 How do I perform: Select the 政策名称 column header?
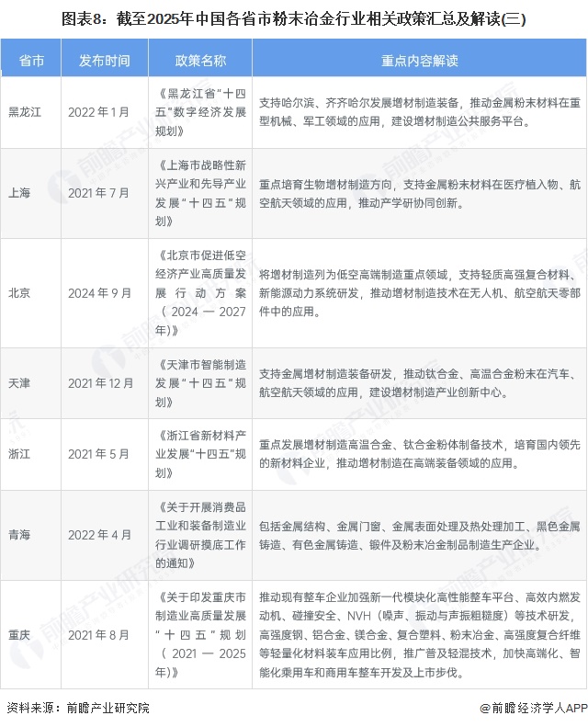200,61
